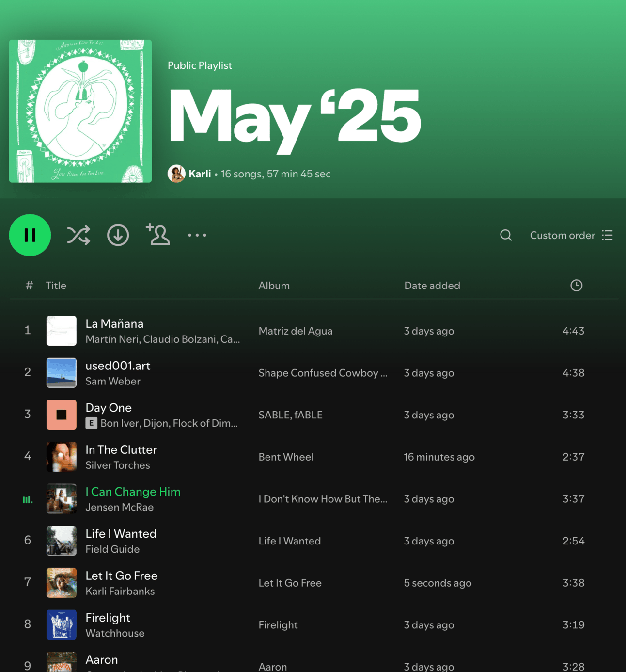Open the Karli profile link
The height and width of the screenshot is (672, 626).
point(200,174)
